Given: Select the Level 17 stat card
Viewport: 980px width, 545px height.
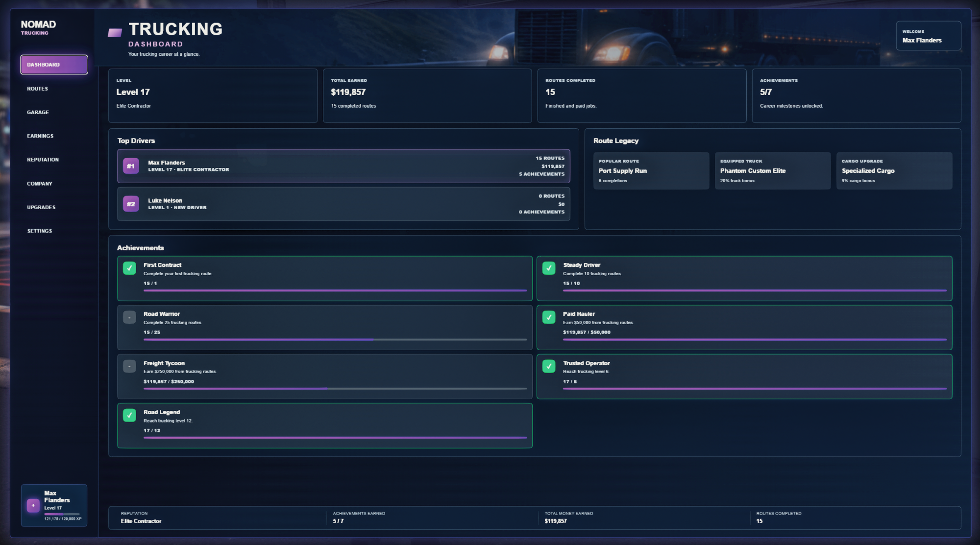Looking at the screenshot, I should pos(213,95).
